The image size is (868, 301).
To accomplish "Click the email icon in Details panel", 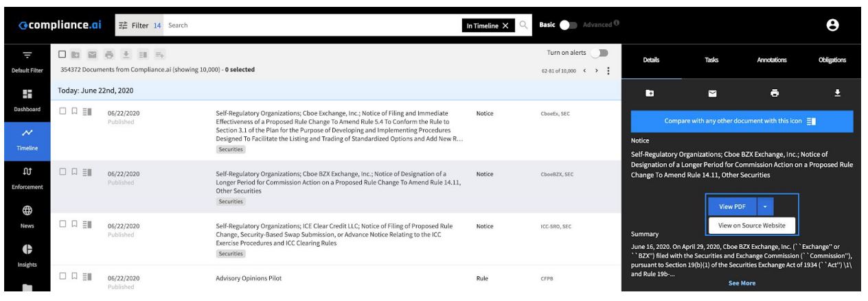I will pos(712,92).
